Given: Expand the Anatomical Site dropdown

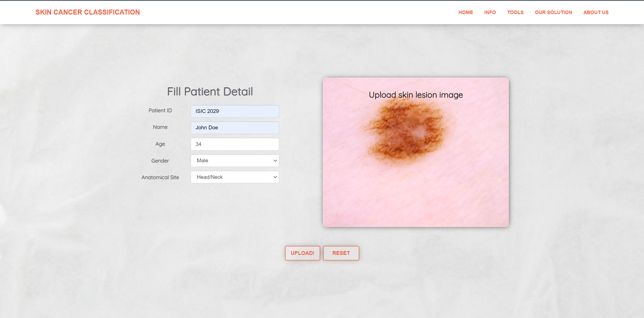Looking at the screenshot, I should coord(235,177).
